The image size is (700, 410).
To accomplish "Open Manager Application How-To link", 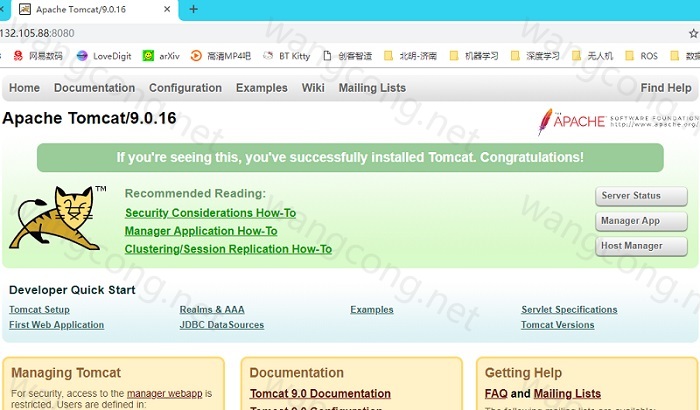I will [x=201, y=231].
